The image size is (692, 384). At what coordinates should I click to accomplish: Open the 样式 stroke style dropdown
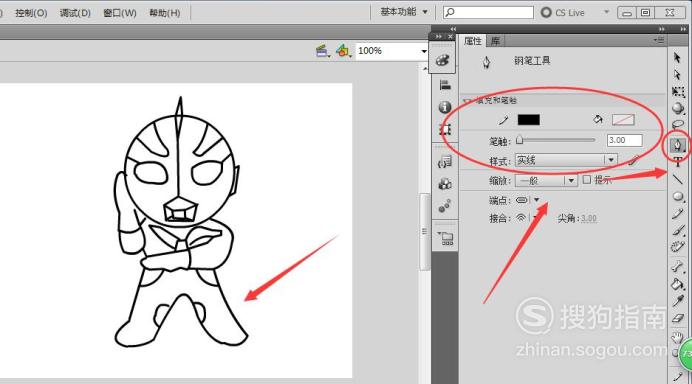click(x=566, y=160)
